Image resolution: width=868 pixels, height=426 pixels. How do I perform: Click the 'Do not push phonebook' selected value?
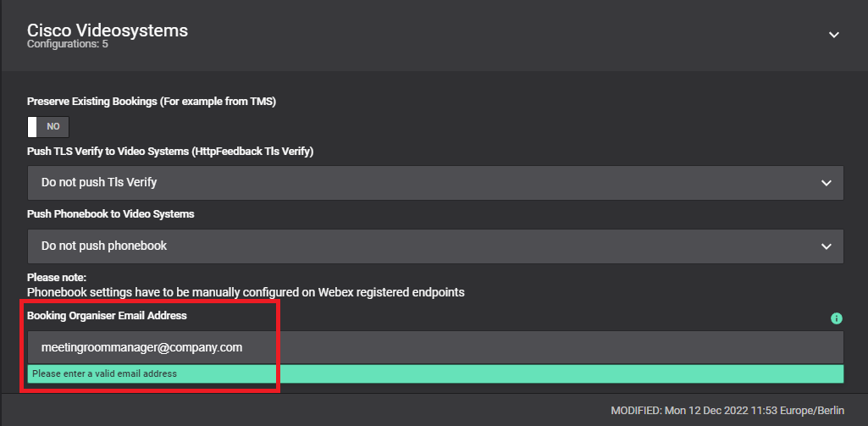(104, 246)
